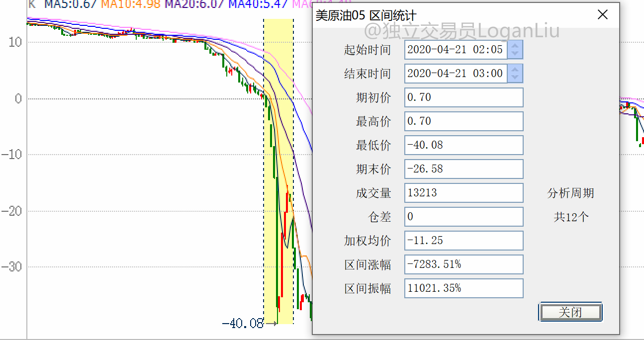Select the 区间涨幅 field showing -7283.51%

pos(464,264)
